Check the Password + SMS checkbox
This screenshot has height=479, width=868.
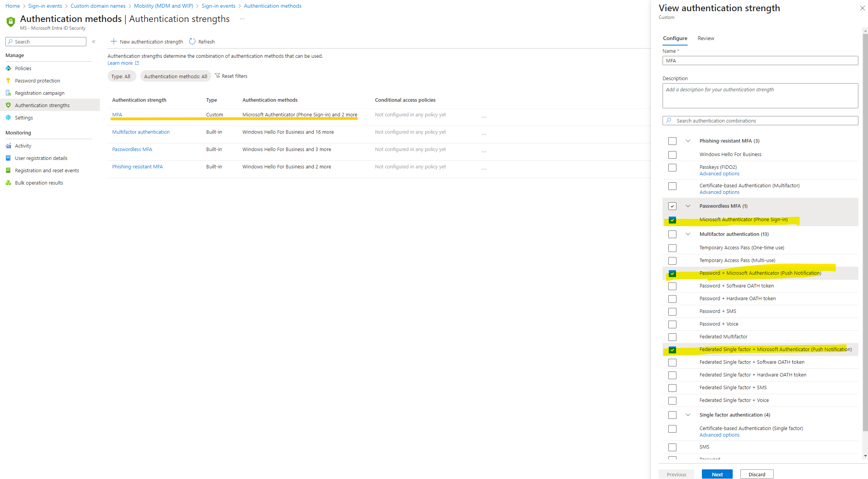(673, 311)
